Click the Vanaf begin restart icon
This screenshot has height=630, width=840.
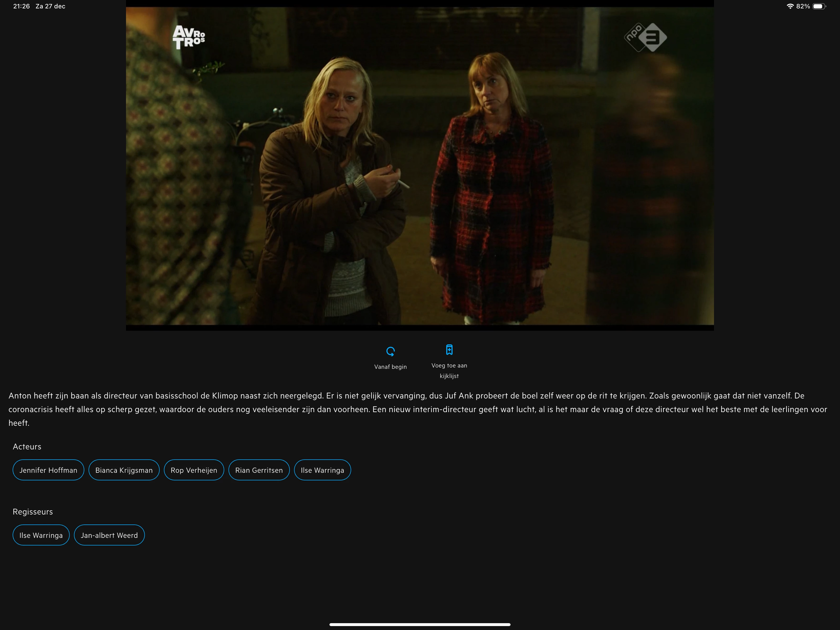click(390, 351)
